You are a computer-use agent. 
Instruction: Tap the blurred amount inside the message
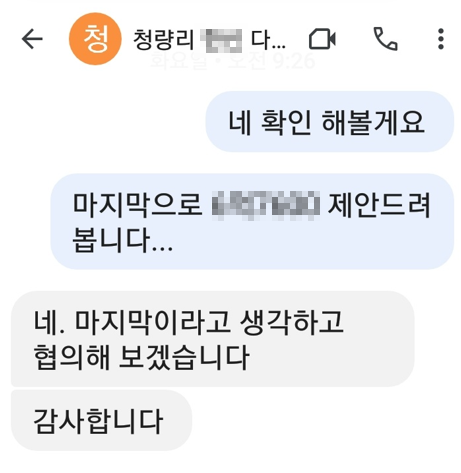[266, 205]
